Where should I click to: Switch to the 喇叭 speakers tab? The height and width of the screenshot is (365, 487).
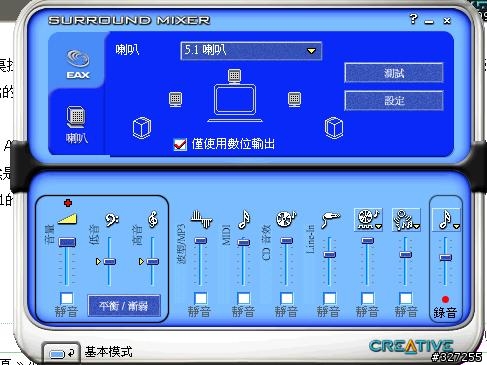tap(77, 125)
